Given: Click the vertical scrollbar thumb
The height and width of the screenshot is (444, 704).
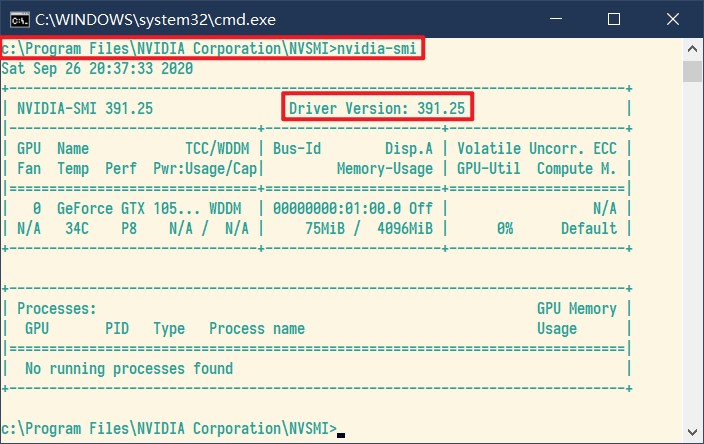Looking at the screenshot, I should (692, 71).
